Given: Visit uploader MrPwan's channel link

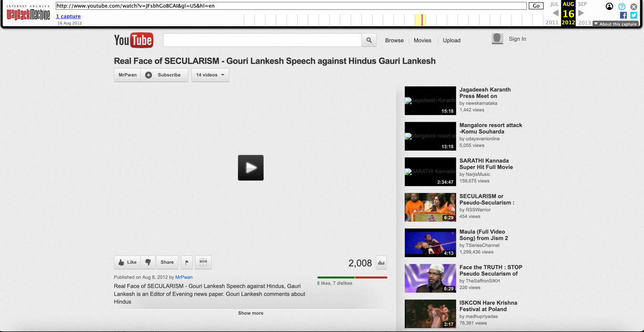Looking at the screenshot, I should tap(184, 277).
